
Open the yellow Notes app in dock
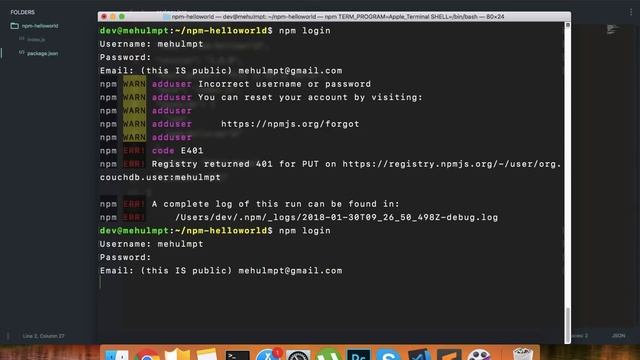[x=207, y=354]
